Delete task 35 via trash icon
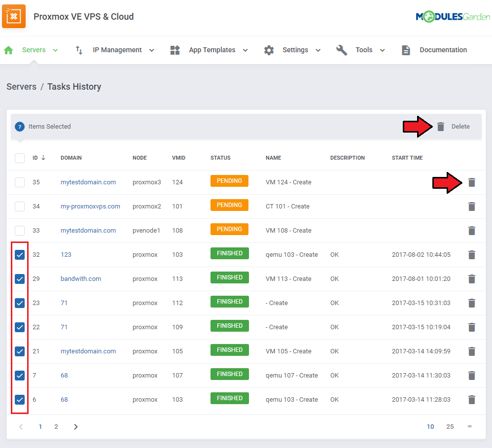Viewport: 492px width, 448px height. click(x=472, y=182)
